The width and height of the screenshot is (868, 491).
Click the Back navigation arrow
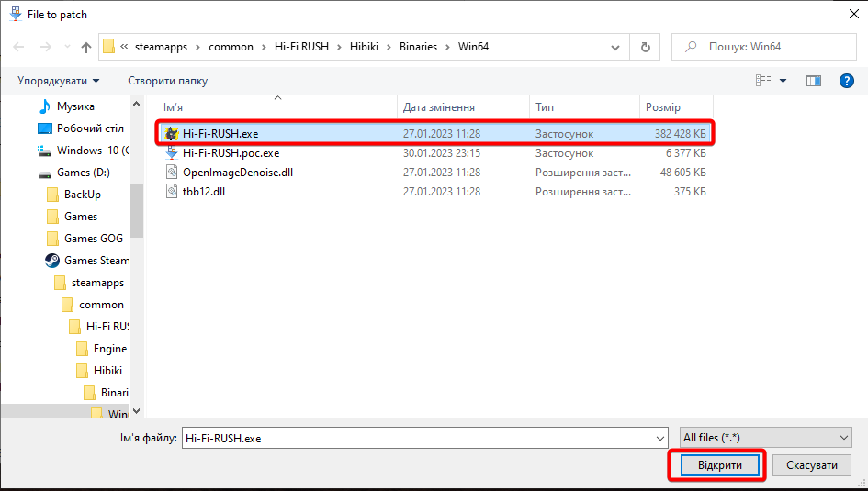17,47
